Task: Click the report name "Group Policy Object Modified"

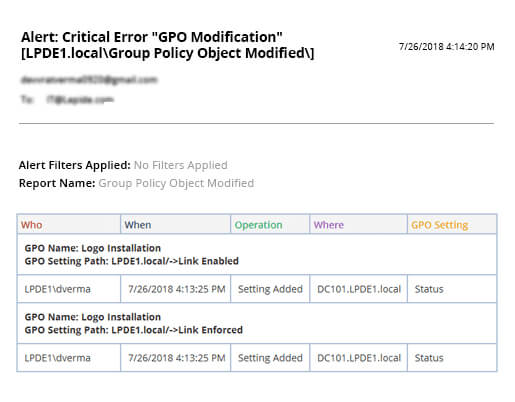Action: tap(176, 183)
